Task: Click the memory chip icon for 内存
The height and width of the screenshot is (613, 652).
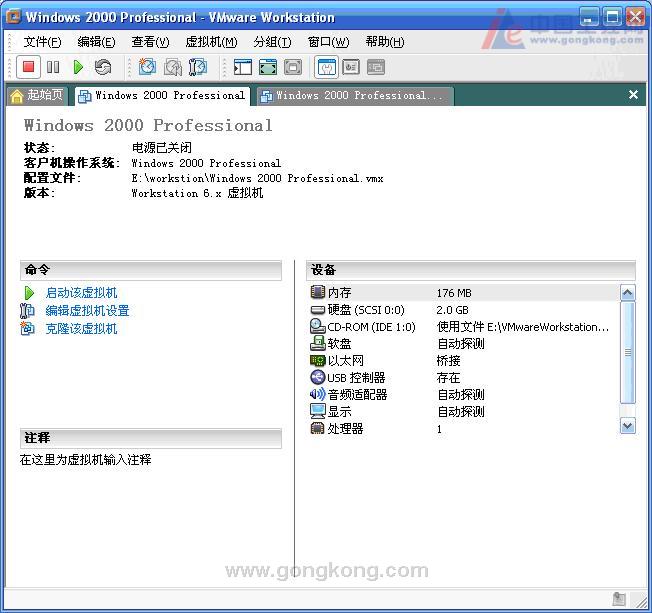Action: point(318,292)
